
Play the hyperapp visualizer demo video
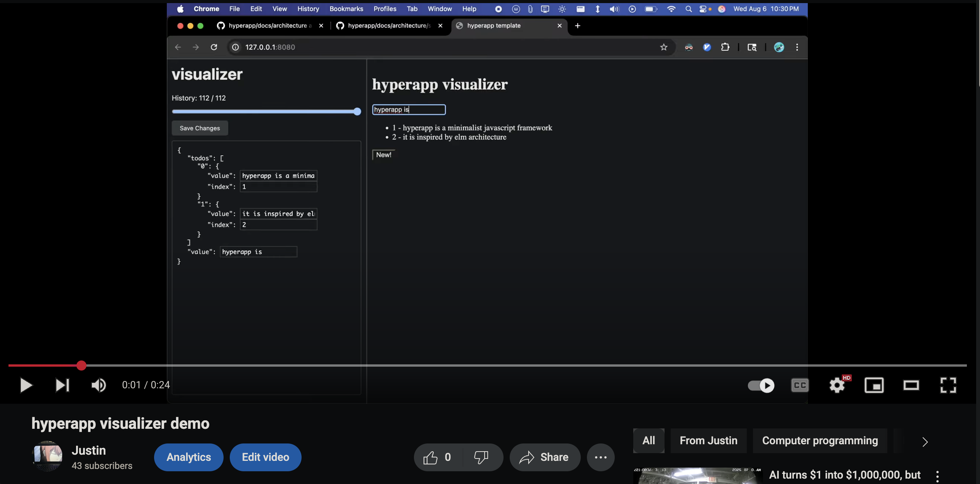(25, 385)
